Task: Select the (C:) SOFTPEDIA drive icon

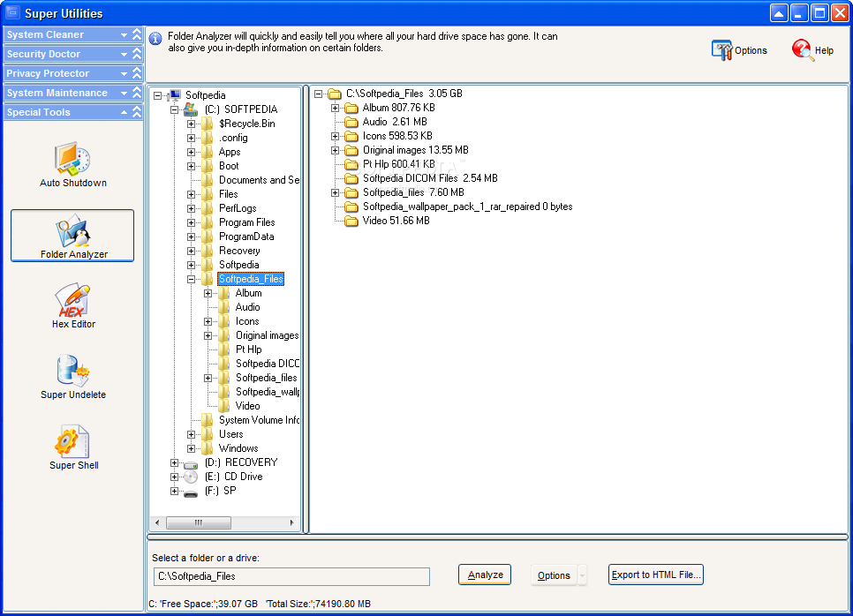Action: [190, 109]
